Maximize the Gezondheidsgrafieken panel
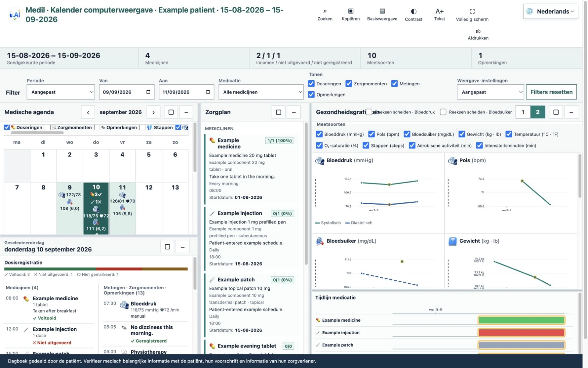The width and height of the screenshot is (588, 368). tap(556, 112)
